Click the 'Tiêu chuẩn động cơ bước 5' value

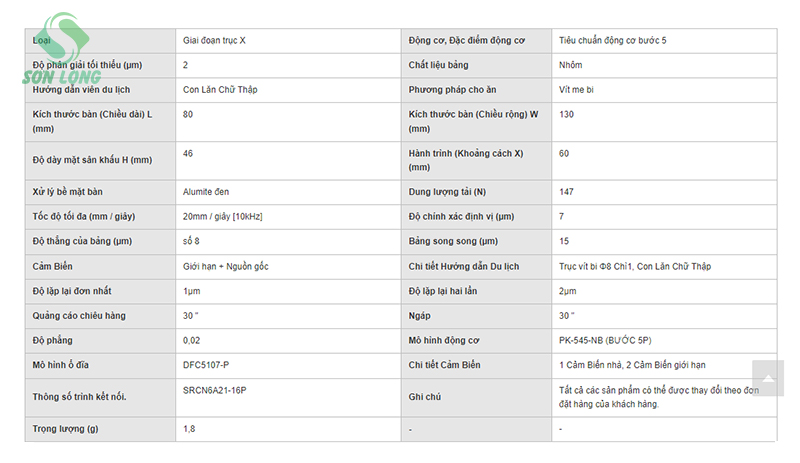click(x=613, y=41)
